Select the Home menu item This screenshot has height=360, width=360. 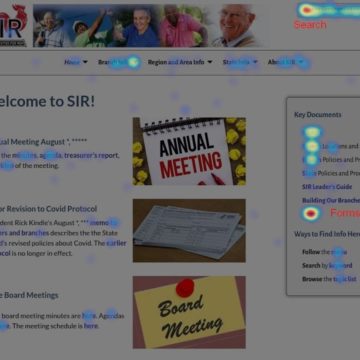pos(72,62)
